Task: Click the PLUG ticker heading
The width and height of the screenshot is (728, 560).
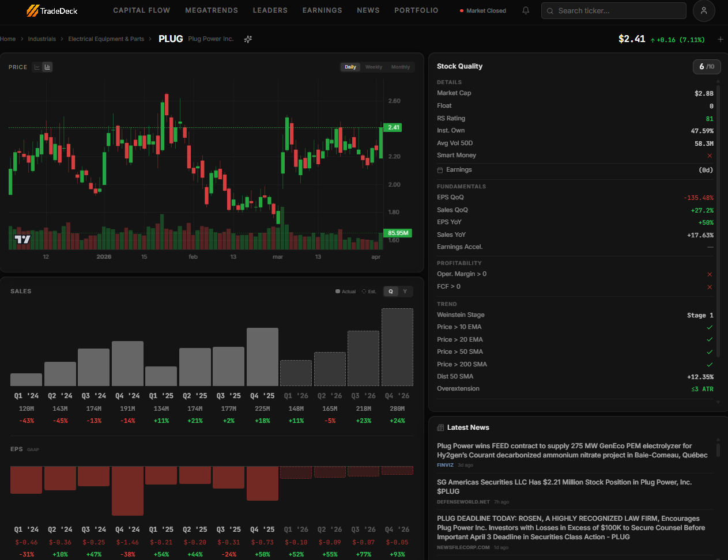Action: [x=171, y=39]
